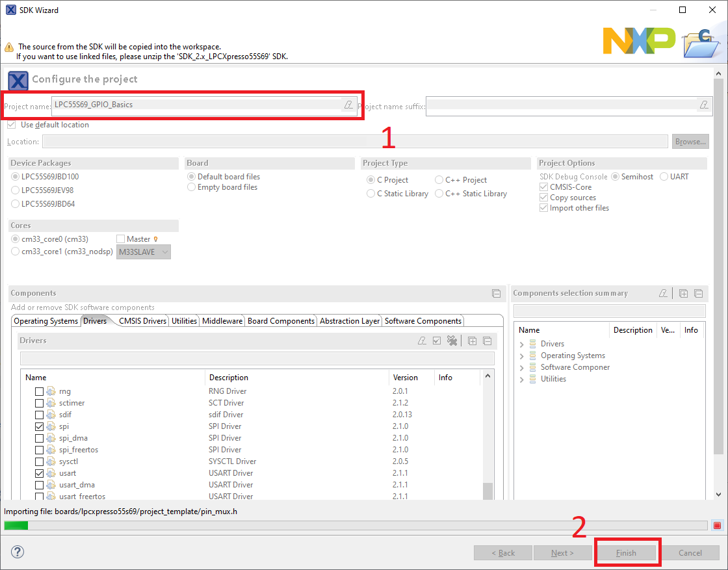Select the C++ Project radio button

click(439, 180)
